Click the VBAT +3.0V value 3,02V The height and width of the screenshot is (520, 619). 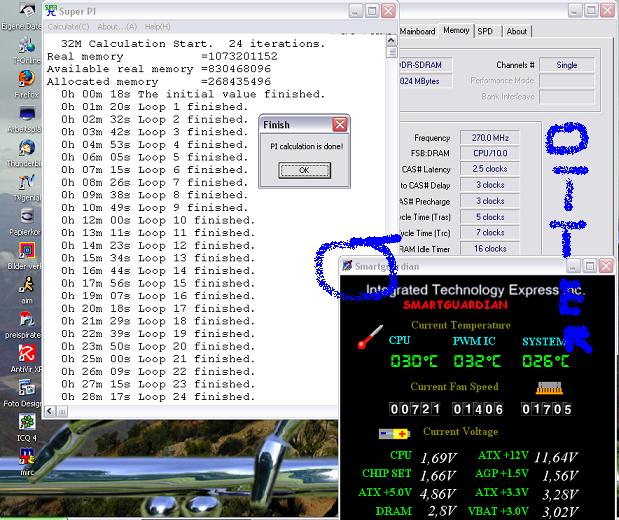coord(560,512)
